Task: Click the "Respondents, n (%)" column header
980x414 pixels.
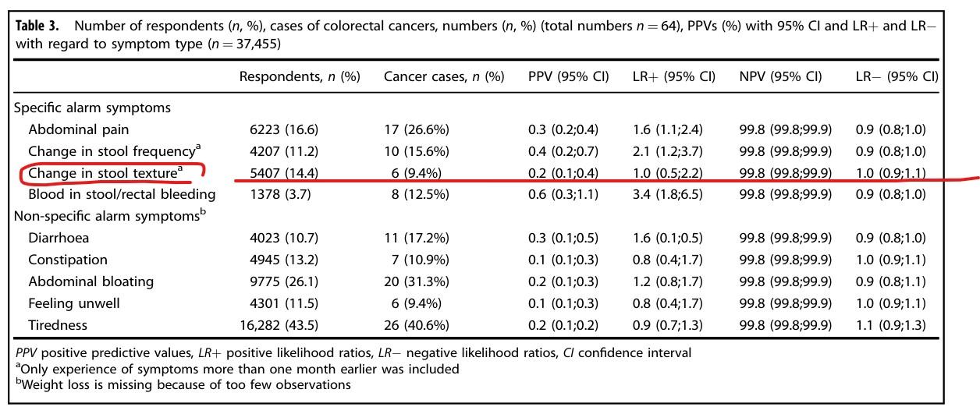Action: 300,76
